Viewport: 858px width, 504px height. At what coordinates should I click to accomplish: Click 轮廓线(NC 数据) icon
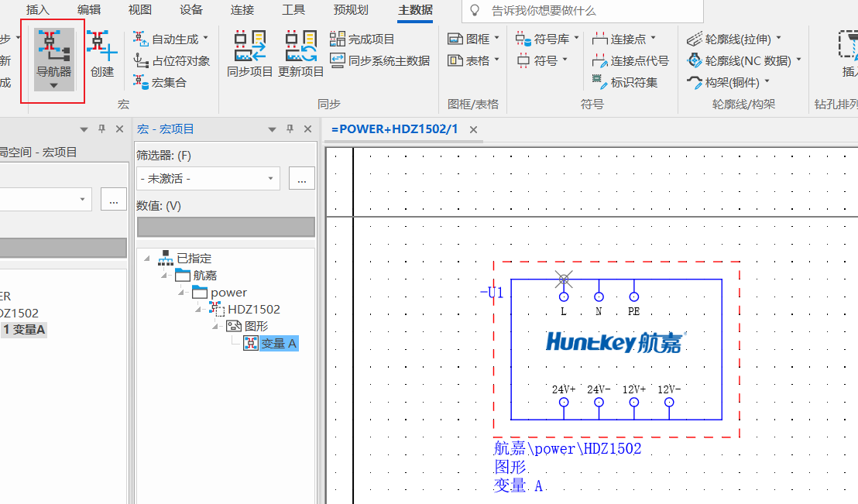[x=695, y=60]
